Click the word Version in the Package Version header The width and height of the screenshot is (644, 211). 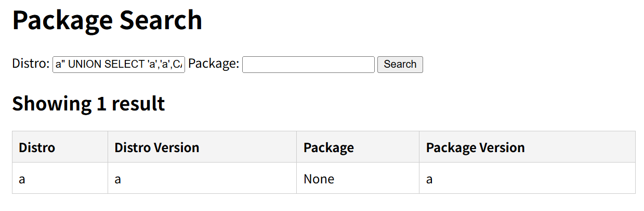(501, 147)
